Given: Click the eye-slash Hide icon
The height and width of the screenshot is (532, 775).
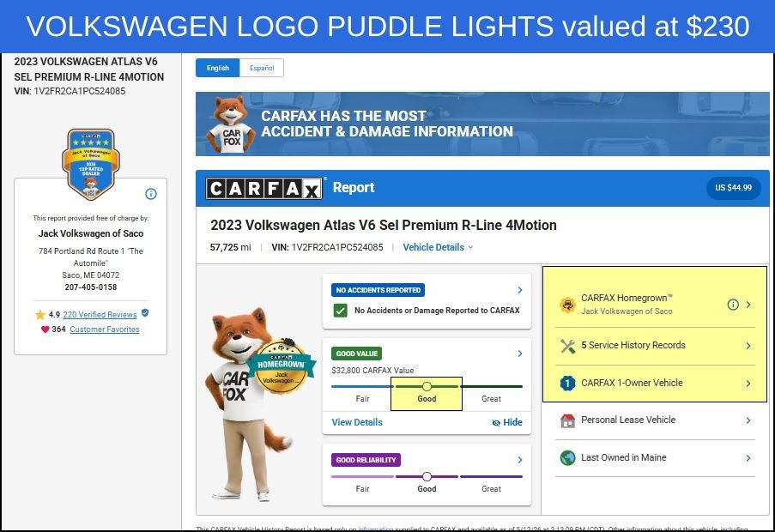Looking at the screenshot, I should pos(496,423).
